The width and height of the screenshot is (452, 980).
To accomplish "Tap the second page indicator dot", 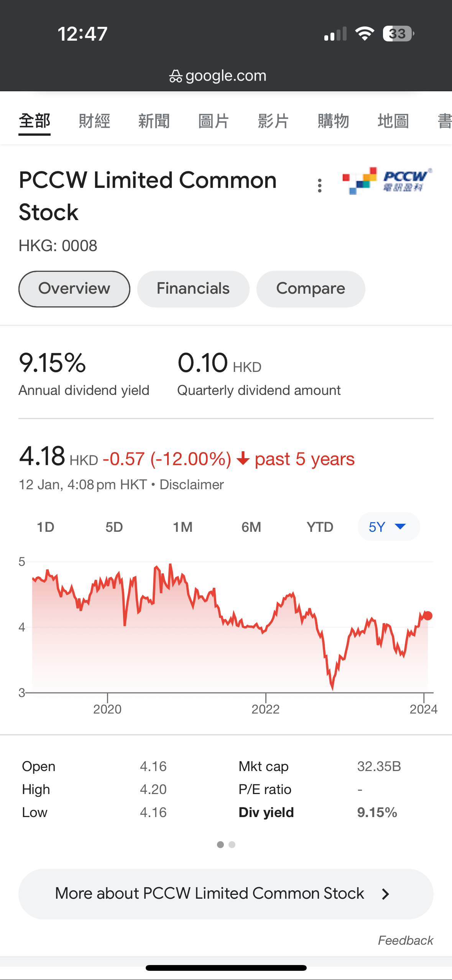I will point(232,845).
